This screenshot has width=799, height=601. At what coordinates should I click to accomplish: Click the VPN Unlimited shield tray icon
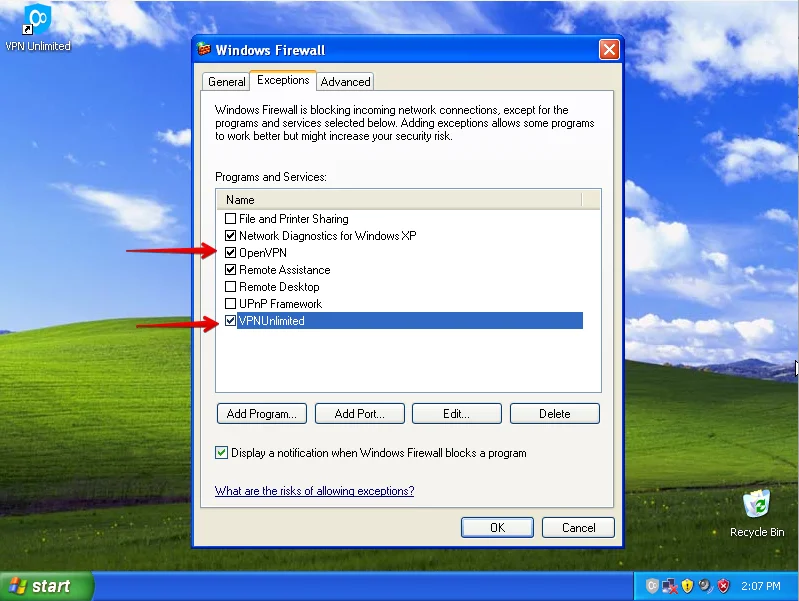tap(652, 586)
